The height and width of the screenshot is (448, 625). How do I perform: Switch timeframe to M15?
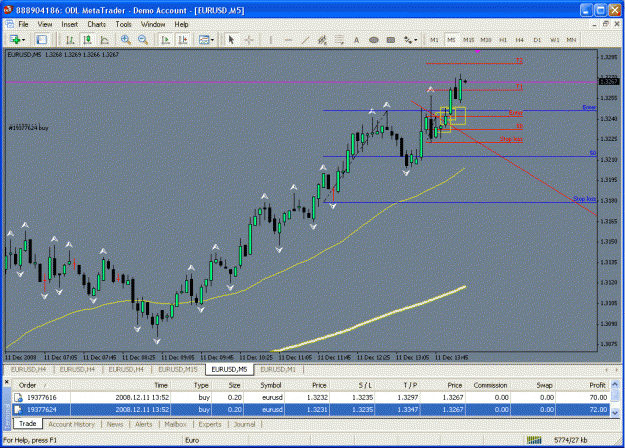[x=468, y=39]
